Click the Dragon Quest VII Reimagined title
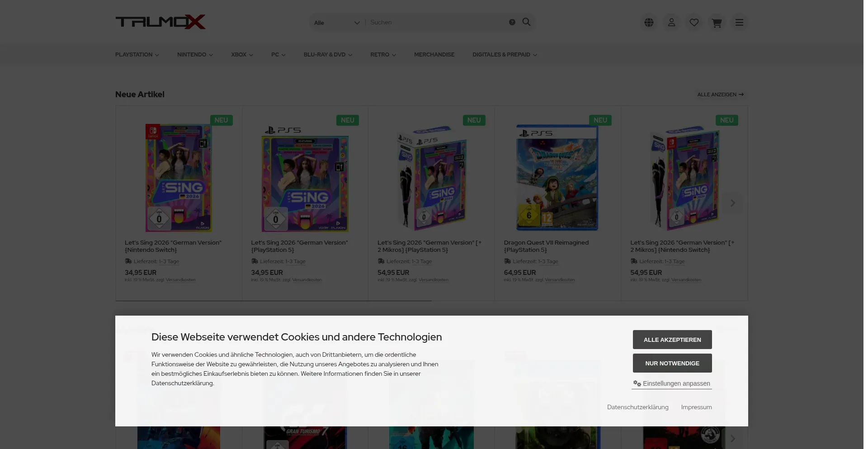This screenshot has width=868, height=449. (546, 246)
